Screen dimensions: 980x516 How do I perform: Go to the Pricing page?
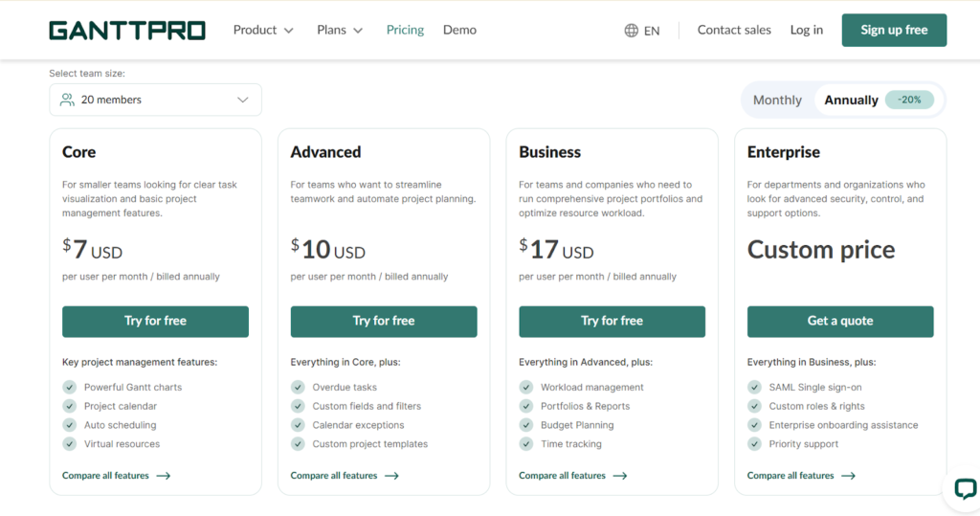pyautogui.click(x=405, y=30)
